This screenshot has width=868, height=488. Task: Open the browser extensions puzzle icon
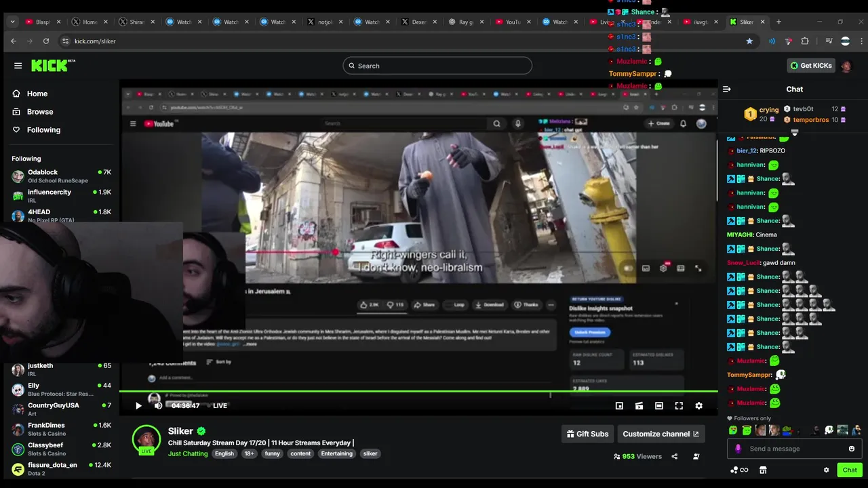(x=805, y=41)
